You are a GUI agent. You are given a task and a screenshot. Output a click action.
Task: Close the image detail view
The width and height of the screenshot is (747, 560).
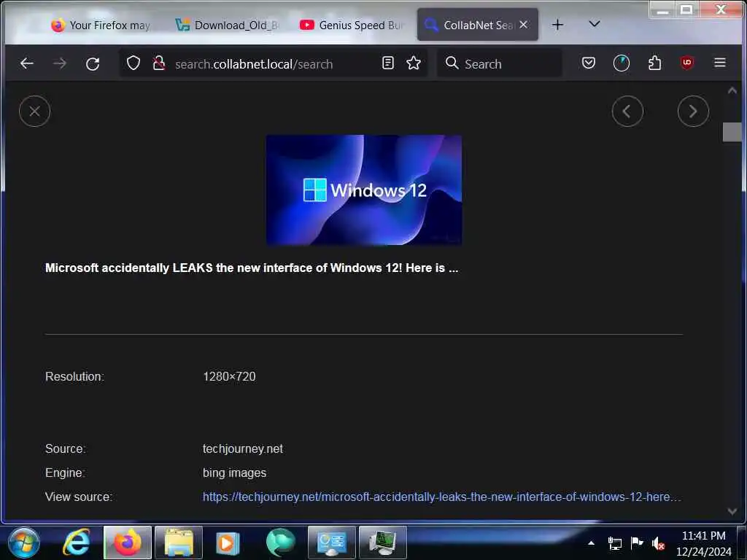coord(34,112)
